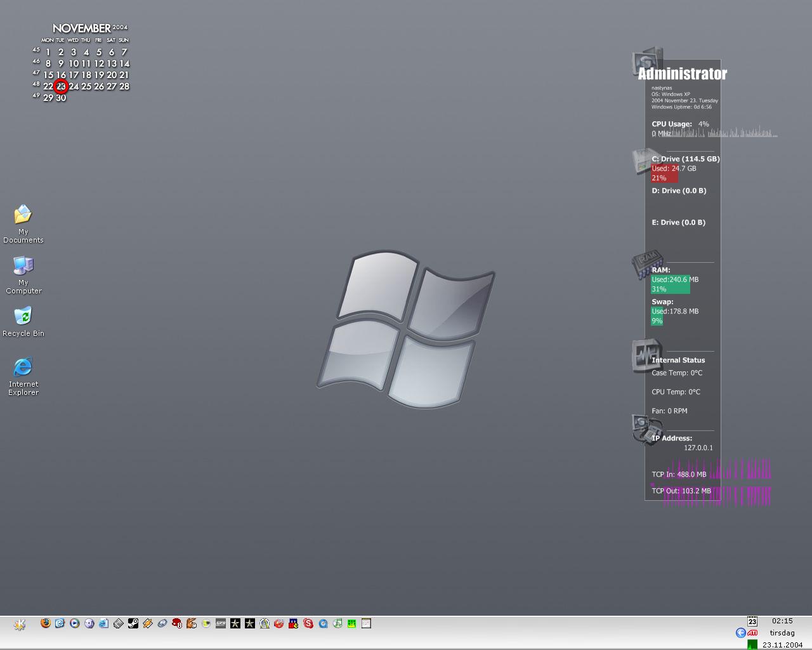Screen dimensions: 812x650
Task: Click the NOVEMBER calendar heading
Action: click(81, 28)
